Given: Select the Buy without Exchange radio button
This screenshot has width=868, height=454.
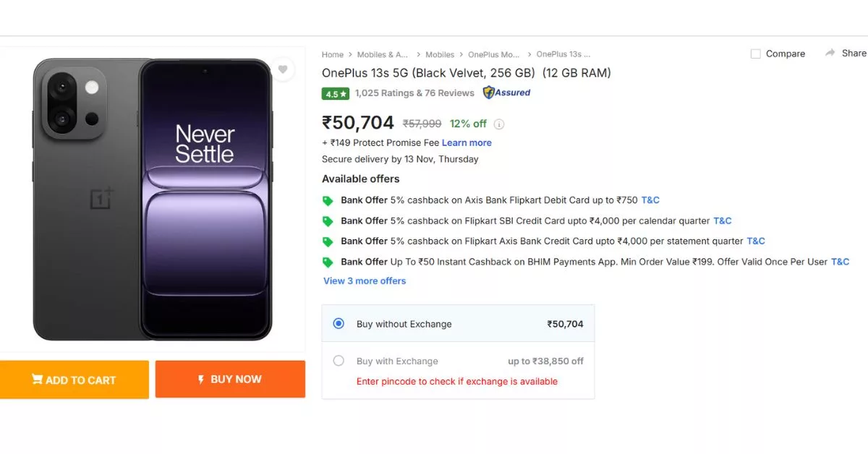Looking at the screenshot, I should (338, 323).
